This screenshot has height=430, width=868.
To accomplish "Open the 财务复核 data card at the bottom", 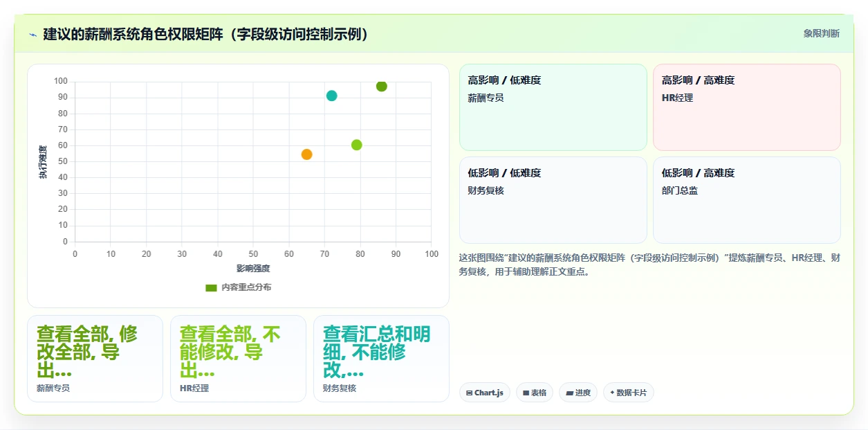I will (381, 359).
